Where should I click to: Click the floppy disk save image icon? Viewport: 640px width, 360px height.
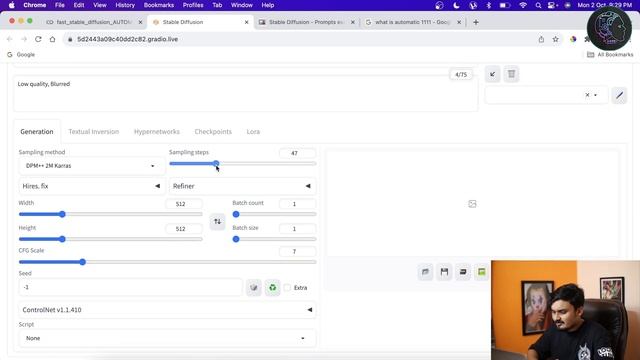pos(444,272)
